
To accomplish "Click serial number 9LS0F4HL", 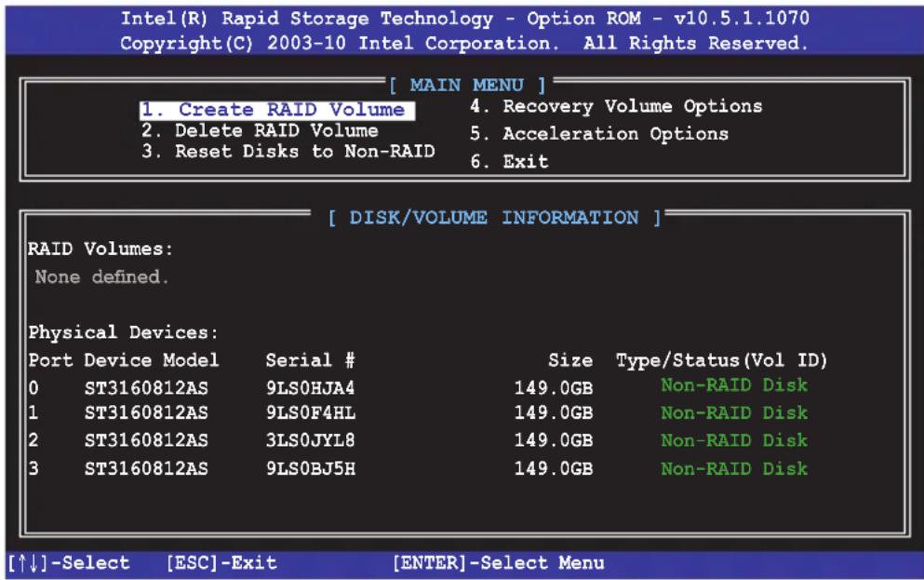I will coord(311,412).
